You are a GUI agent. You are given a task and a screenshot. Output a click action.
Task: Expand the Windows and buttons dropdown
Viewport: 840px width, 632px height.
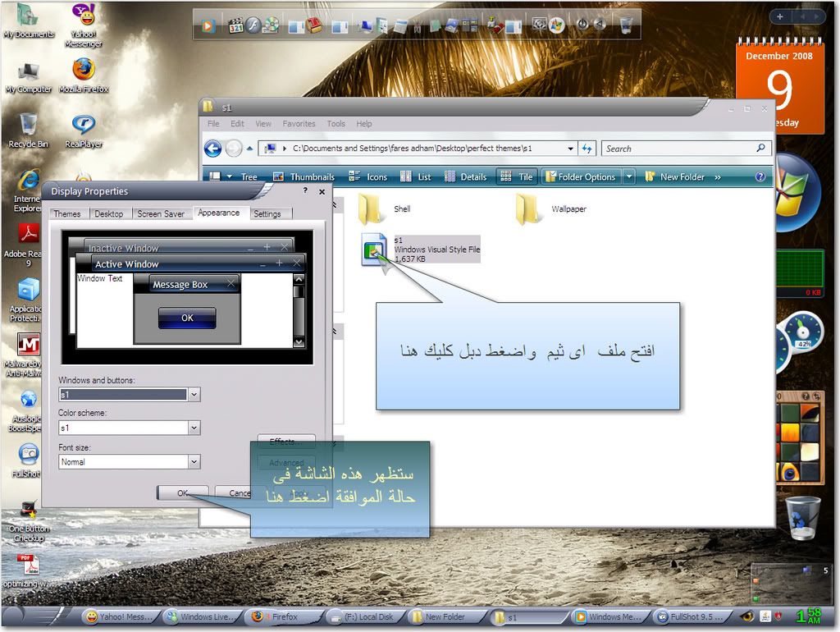click(194, 395)
